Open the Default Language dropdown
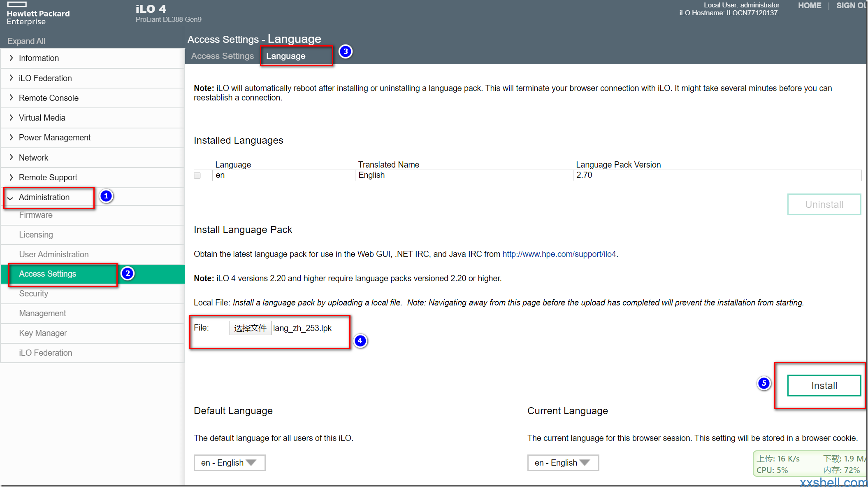This screenshot has height=487, width=868. pos(230,463)
